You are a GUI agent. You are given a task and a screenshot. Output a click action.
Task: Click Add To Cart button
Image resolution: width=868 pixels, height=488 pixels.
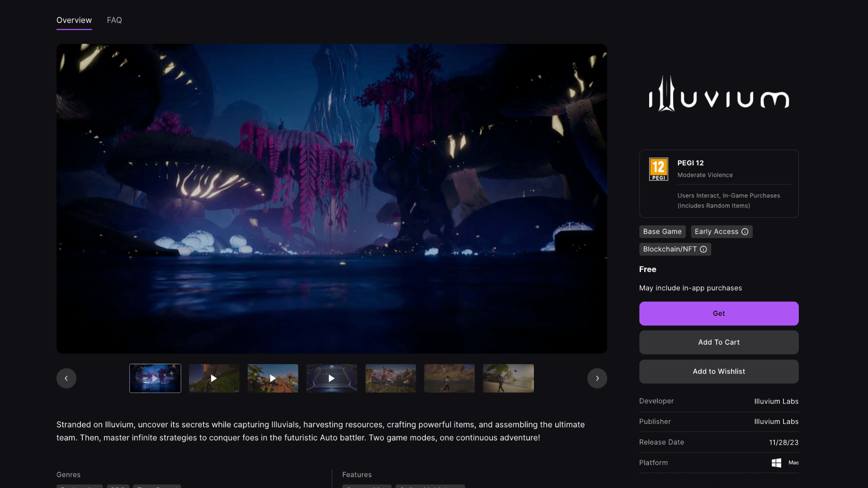[718, 343]
